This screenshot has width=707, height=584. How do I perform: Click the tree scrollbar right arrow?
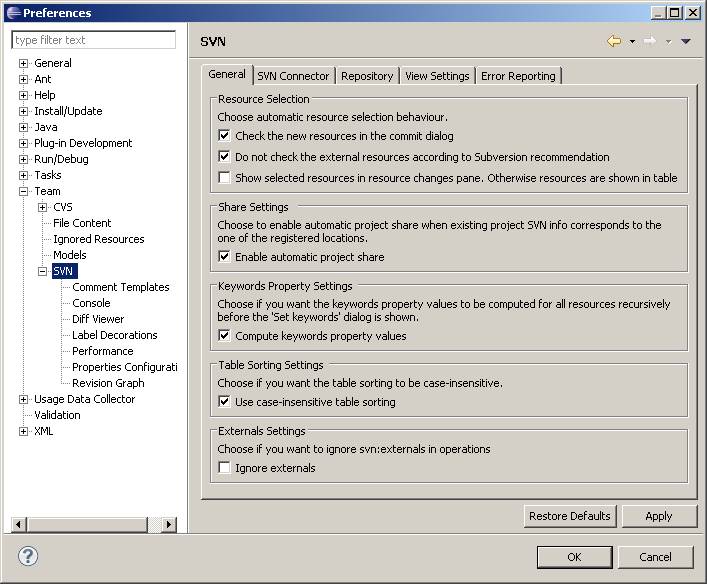pos(169,524)
